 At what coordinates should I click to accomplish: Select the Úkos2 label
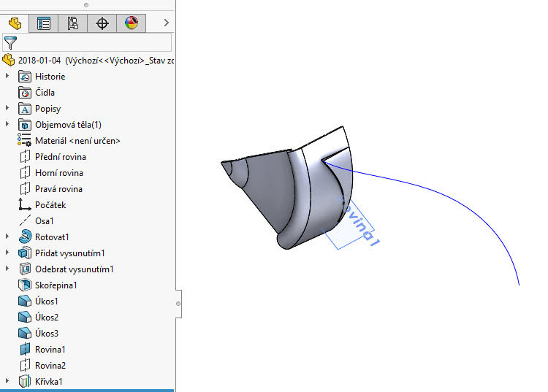pos(47,317)
